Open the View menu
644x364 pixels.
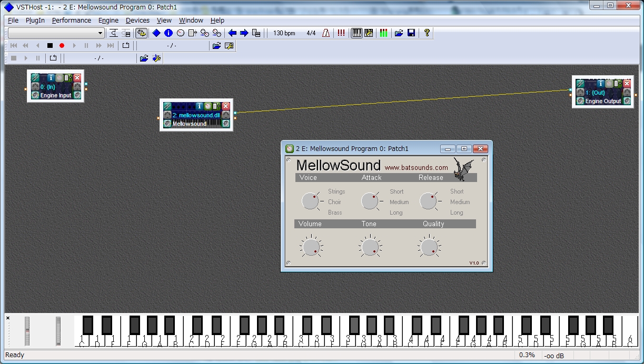point(164,21)
